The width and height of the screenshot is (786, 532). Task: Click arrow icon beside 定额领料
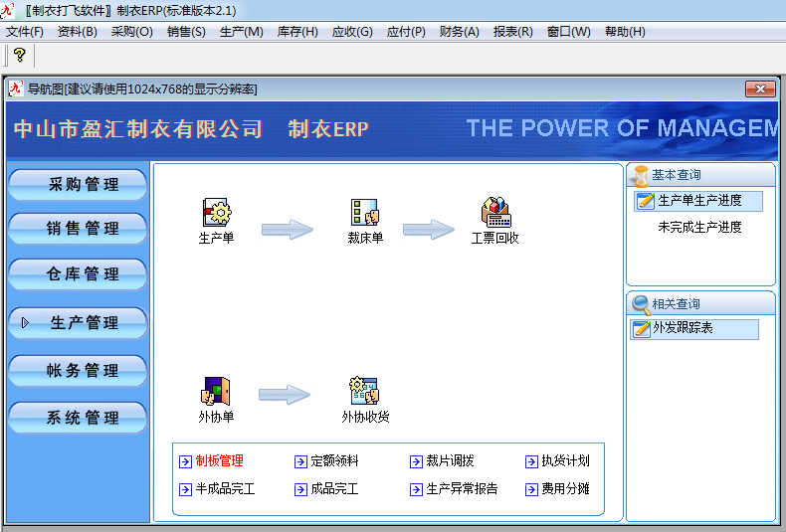(x=300, y=461)
